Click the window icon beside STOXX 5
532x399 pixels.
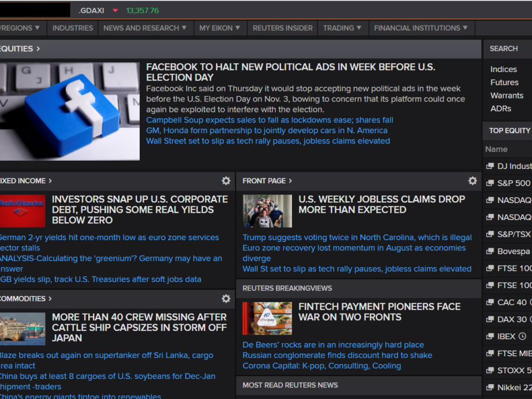point(489,371)
